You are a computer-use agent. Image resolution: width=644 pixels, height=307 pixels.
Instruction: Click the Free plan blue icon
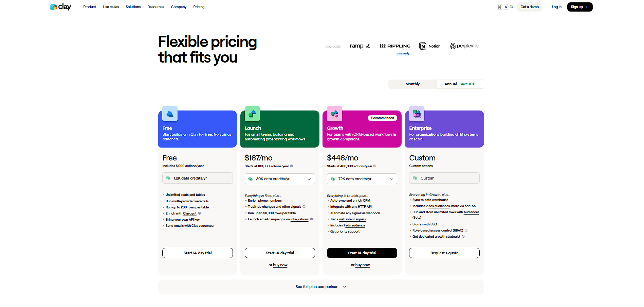(x=170, y=114)
